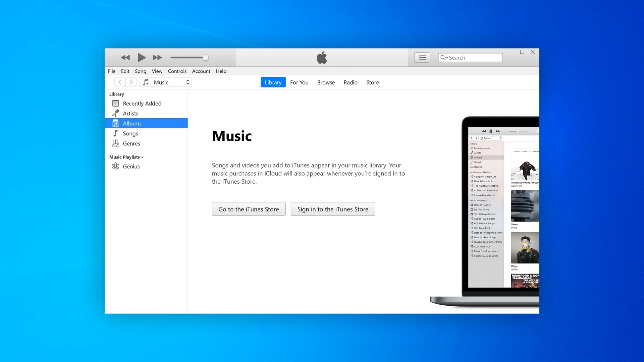Toggle the Radio section
This screenshot has height=362, width=644.
tap(350, 82)
